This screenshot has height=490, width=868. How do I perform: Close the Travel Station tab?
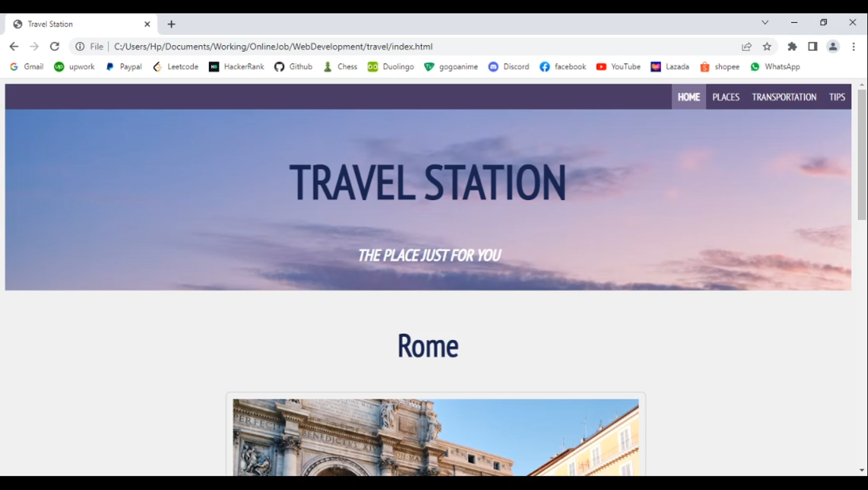[x=147, y=24]
